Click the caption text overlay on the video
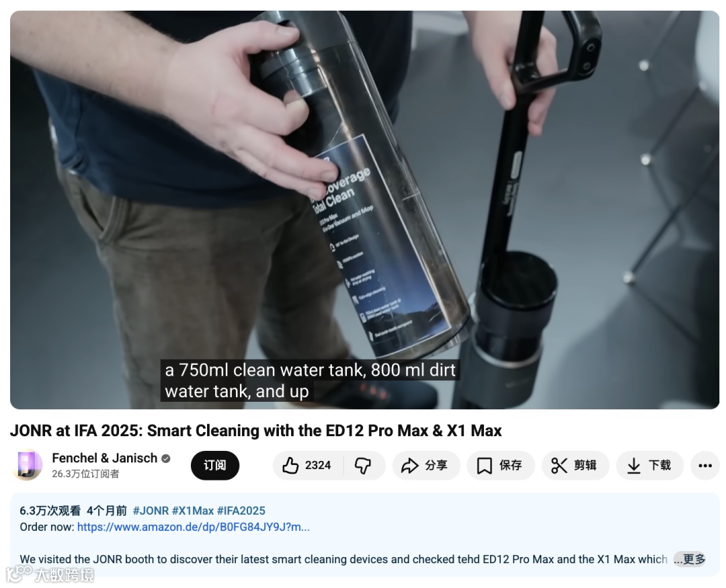Viewport: 726px width, 588px height. click(x=310, y=380)
